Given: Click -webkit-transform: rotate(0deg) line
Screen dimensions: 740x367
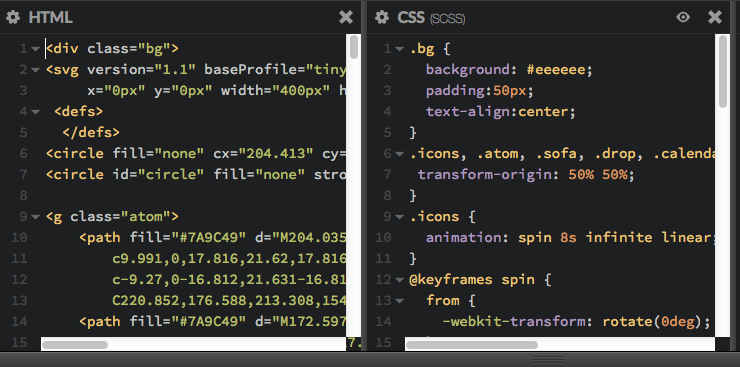Looking at the screenshot, I should (576, 322).
